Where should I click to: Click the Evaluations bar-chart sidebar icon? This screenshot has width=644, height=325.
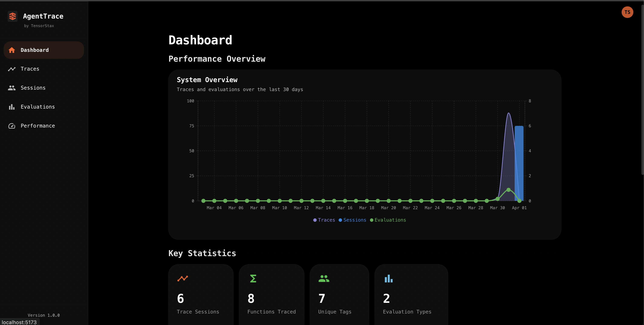tap(12, 107)
